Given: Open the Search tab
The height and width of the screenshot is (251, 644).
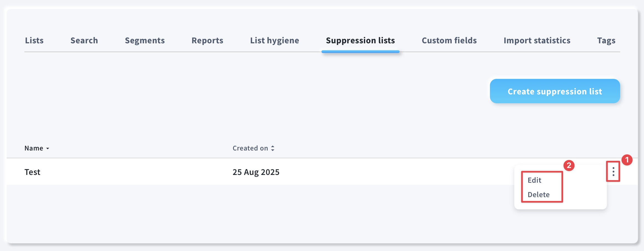Looking at the screenshot, I should click(84, 41).
